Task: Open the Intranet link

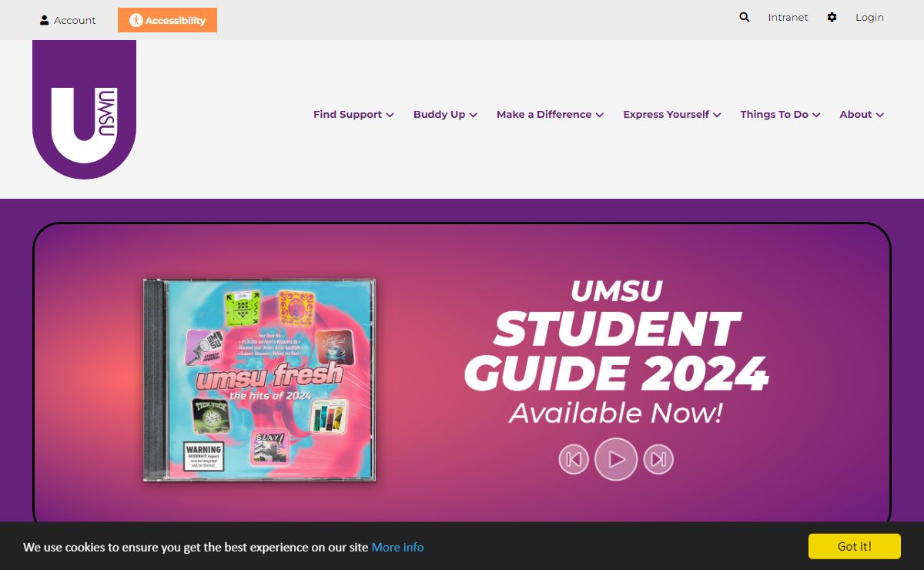Action: [x=788, y=17]
